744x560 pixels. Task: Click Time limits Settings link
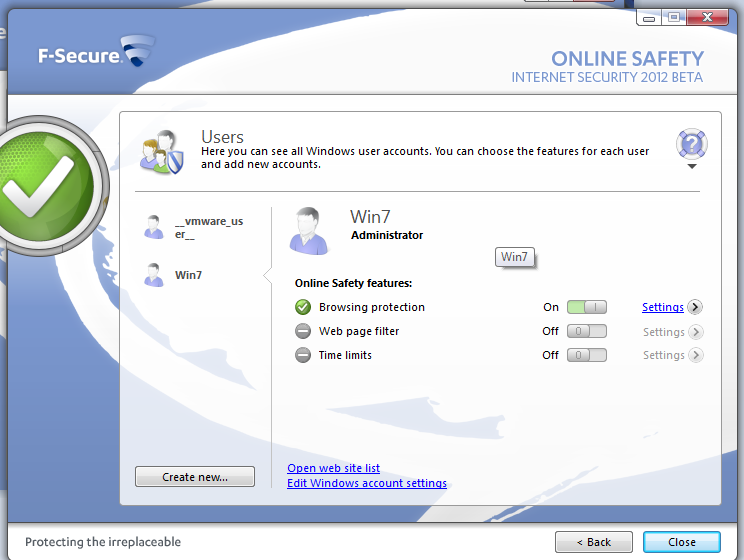[663, 355]
